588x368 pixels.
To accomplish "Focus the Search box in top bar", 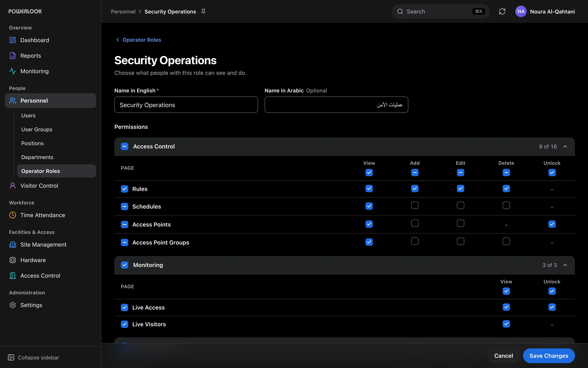I will [x=441, y=11].
